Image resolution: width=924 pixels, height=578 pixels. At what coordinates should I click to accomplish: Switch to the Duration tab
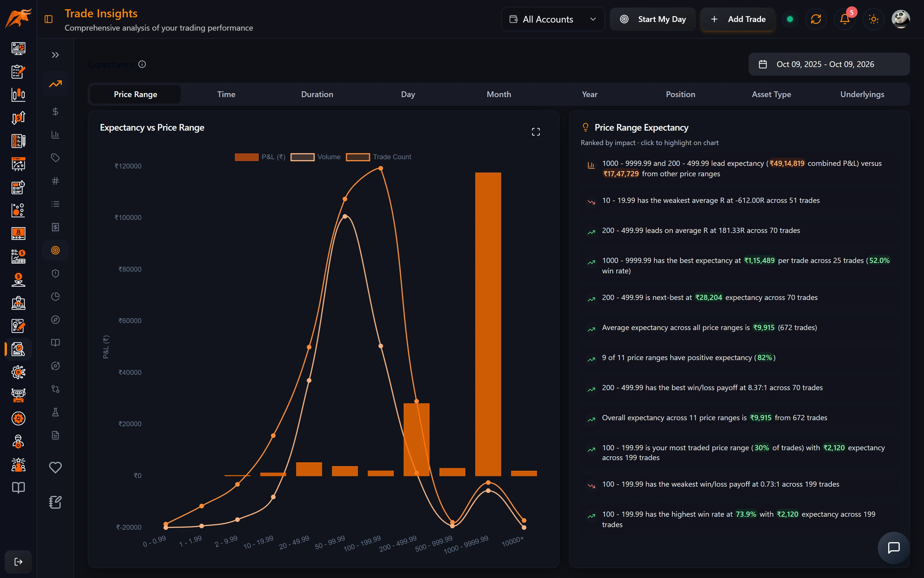(x=317, y=95)
